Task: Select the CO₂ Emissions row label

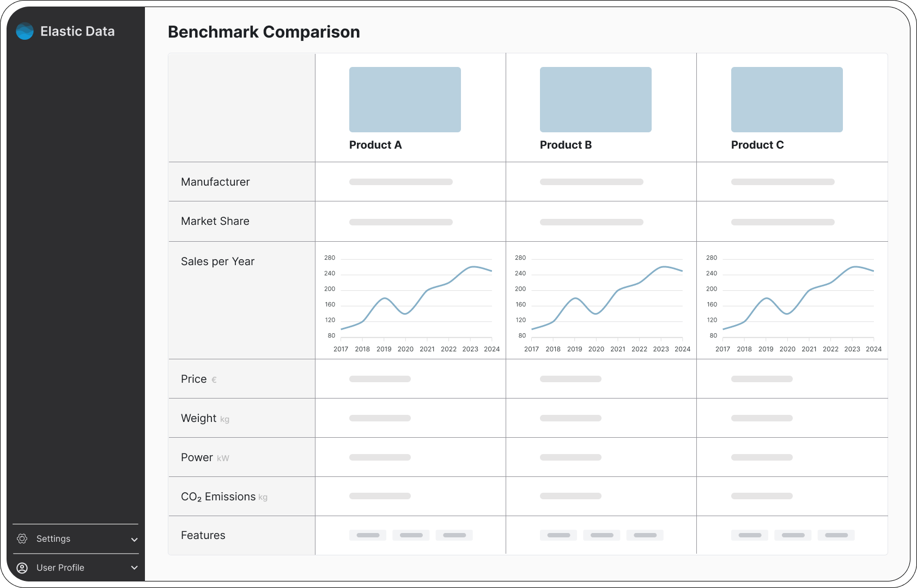Action: tap(218, 497)
